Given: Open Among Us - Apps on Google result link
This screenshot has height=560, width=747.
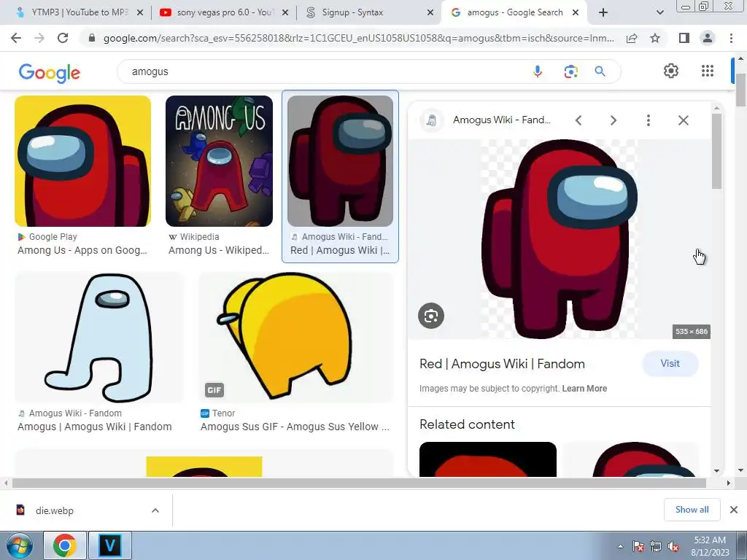Looking at the screenshot, I should click(82, 250).
